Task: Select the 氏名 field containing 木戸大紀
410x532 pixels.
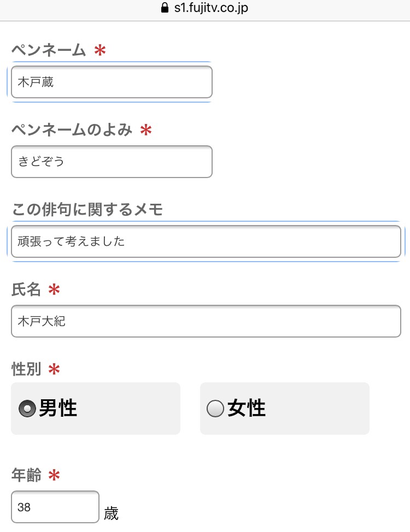Action: (x=206, y=321)
